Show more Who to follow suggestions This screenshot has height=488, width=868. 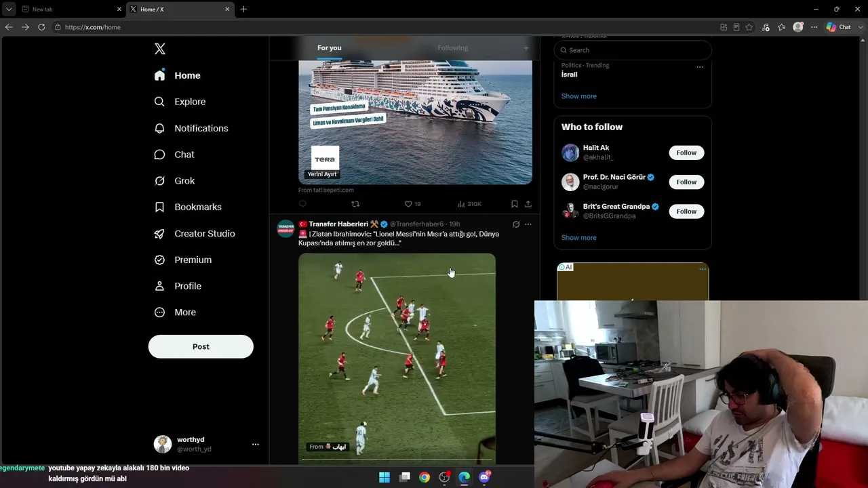(579, 238)
